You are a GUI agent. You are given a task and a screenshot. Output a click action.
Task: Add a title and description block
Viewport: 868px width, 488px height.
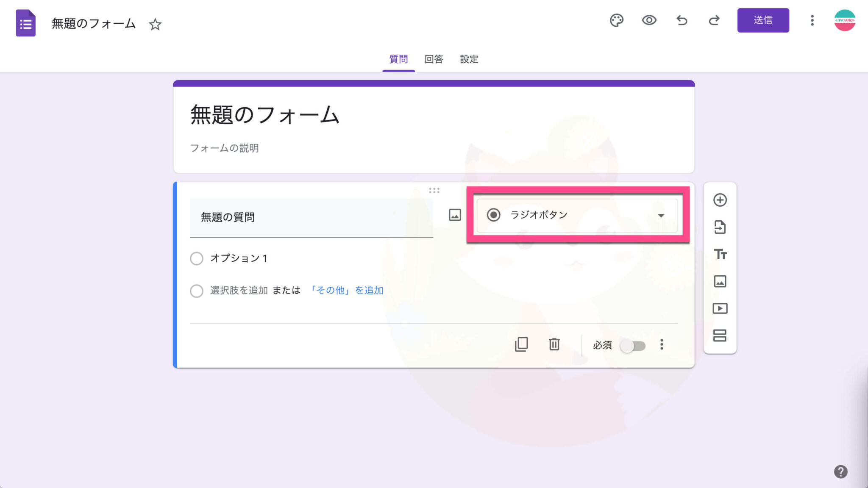point(720,254)
